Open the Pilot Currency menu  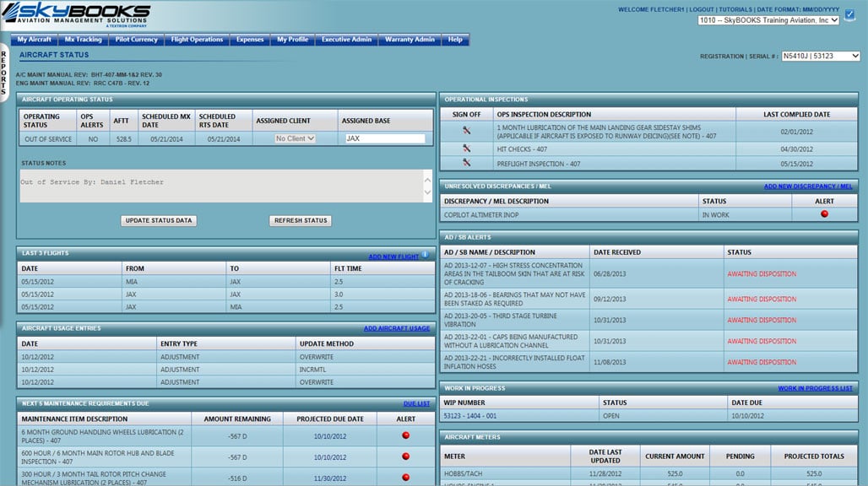(x=136, y=40)
